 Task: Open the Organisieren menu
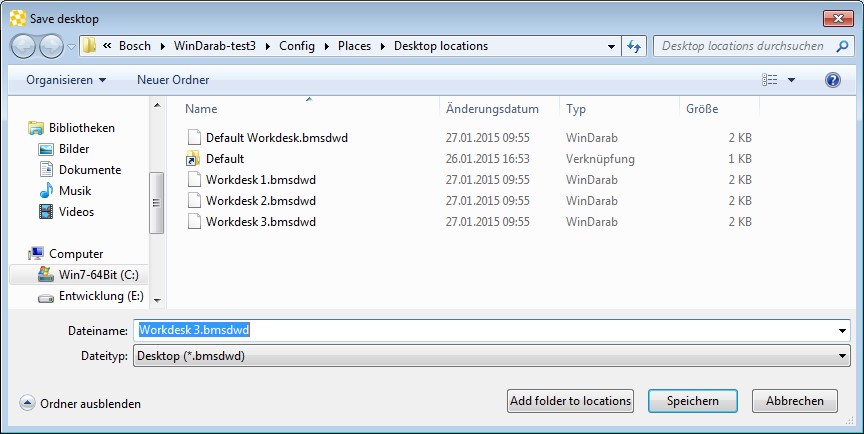[66, 79]
